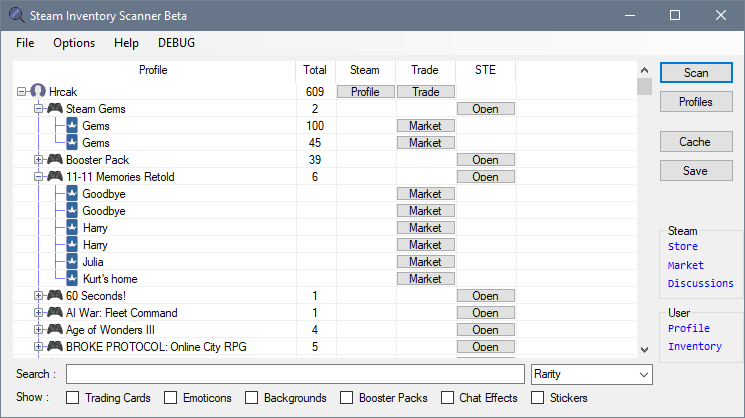Click the Booster Pack gamepad icon

[55, 159]
